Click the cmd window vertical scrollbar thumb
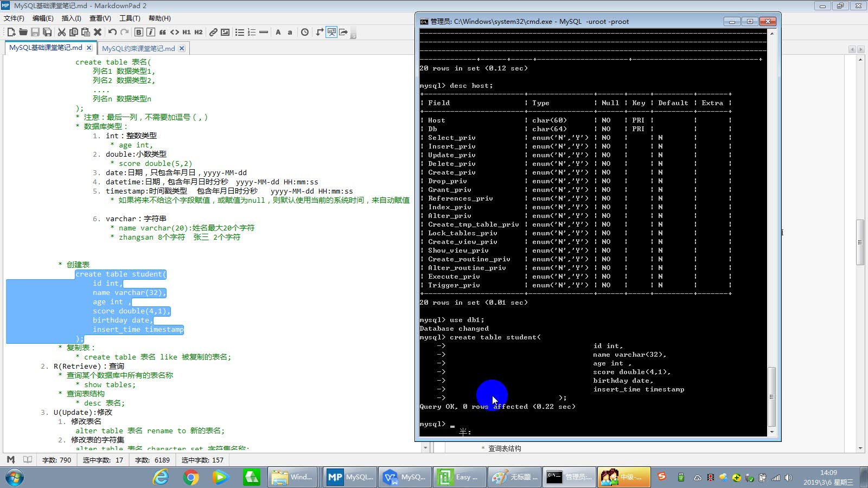The height and width of the screenshot is (488, 868). (771, 397)
